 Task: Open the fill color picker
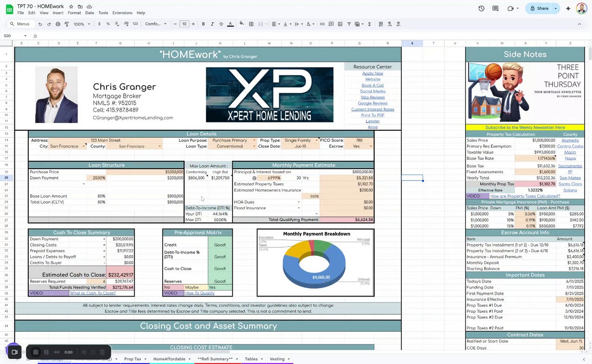[241, 24]
